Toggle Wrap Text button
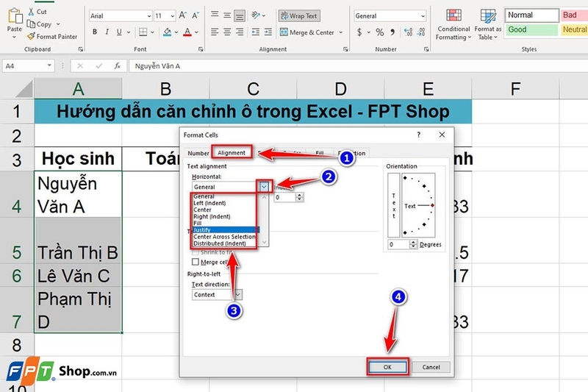Viewport: 588px width, 392px height. [x=299, y=15]
